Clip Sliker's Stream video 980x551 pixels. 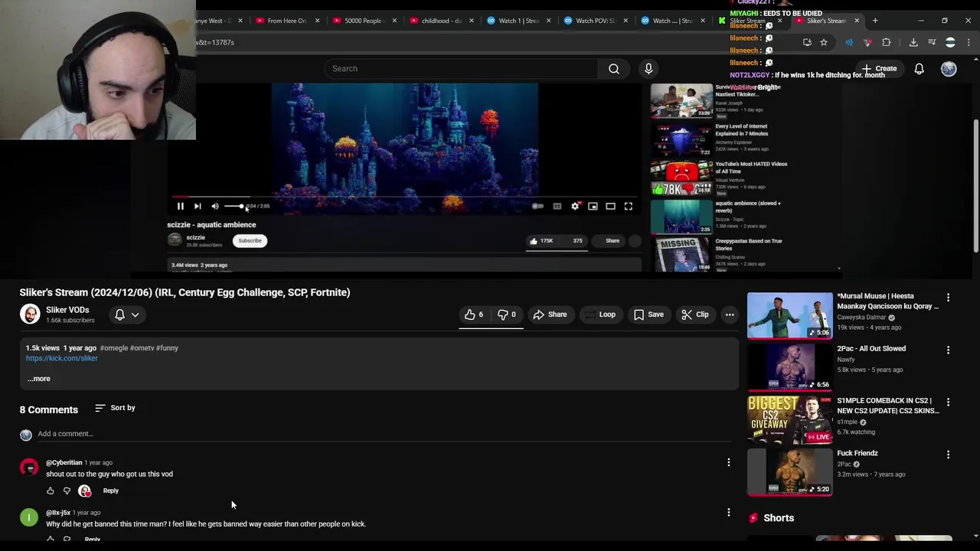point(695,315)
